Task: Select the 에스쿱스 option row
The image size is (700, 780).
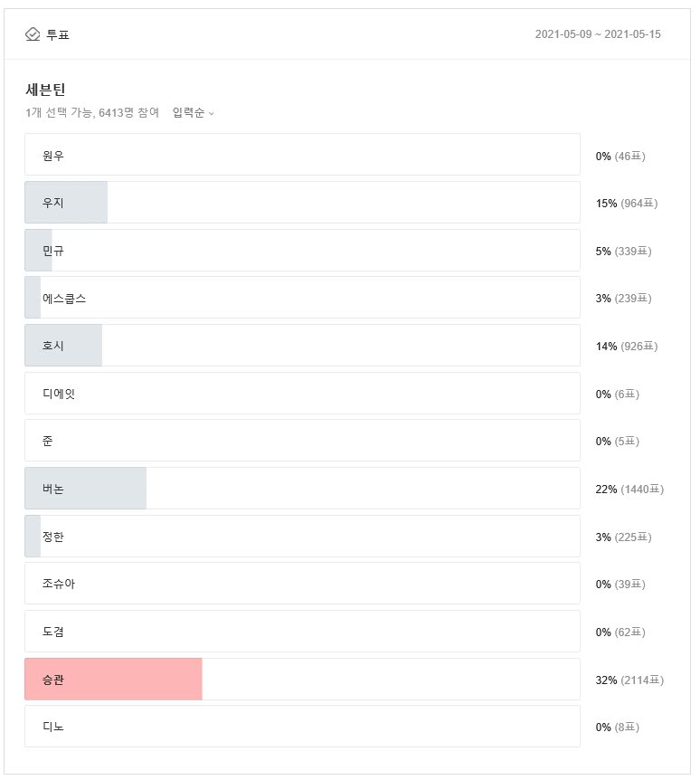Action: [x=302, y=298]
